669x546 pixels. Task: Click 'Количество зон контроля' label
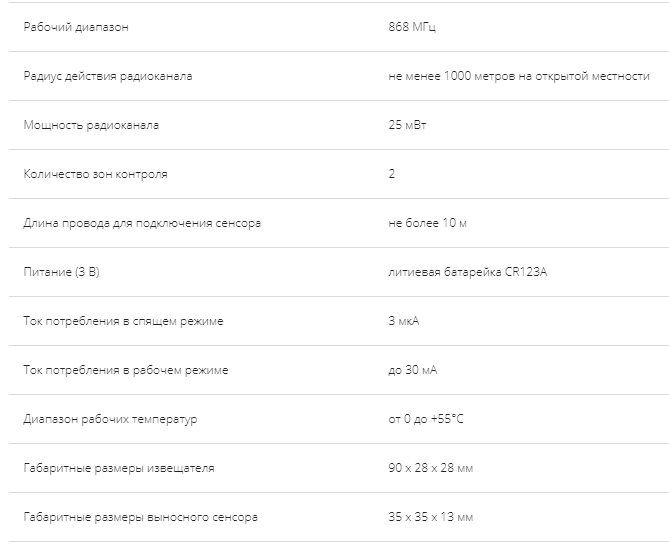[x=96, y=174]
